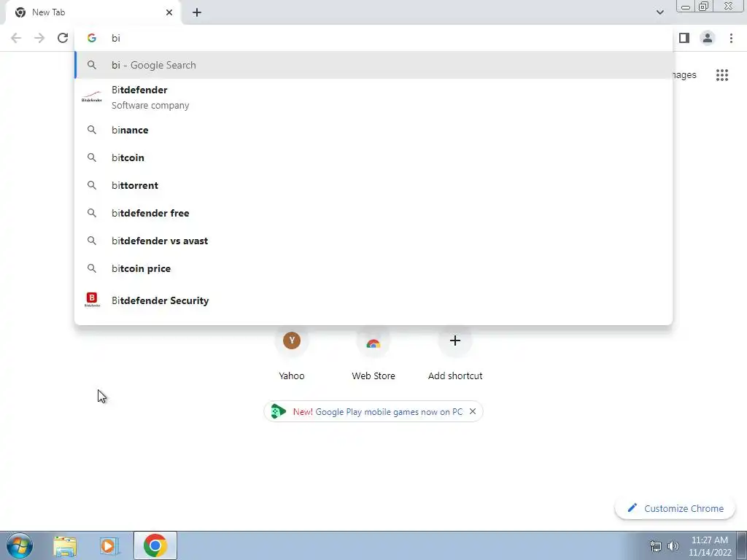Click the Bitdefender logo in Software company row

pos(91,97)
